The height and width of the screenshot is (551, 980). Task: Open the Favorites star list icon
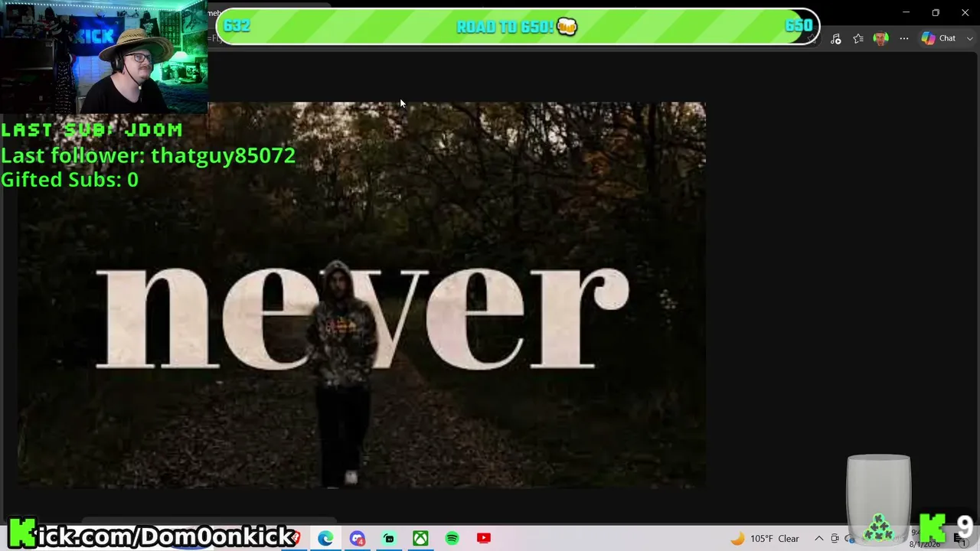pyautogui.click(x=858, y=39)
